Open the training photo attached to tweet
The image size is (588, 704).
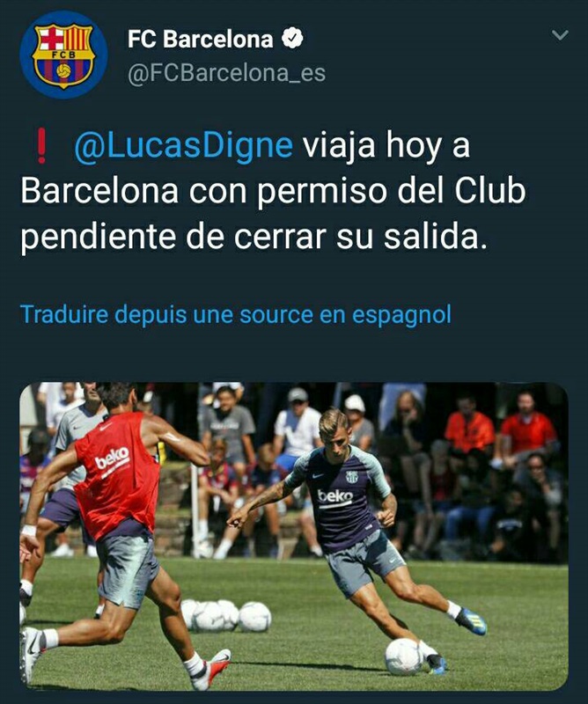pyautogui.click(x=294, y=536)
